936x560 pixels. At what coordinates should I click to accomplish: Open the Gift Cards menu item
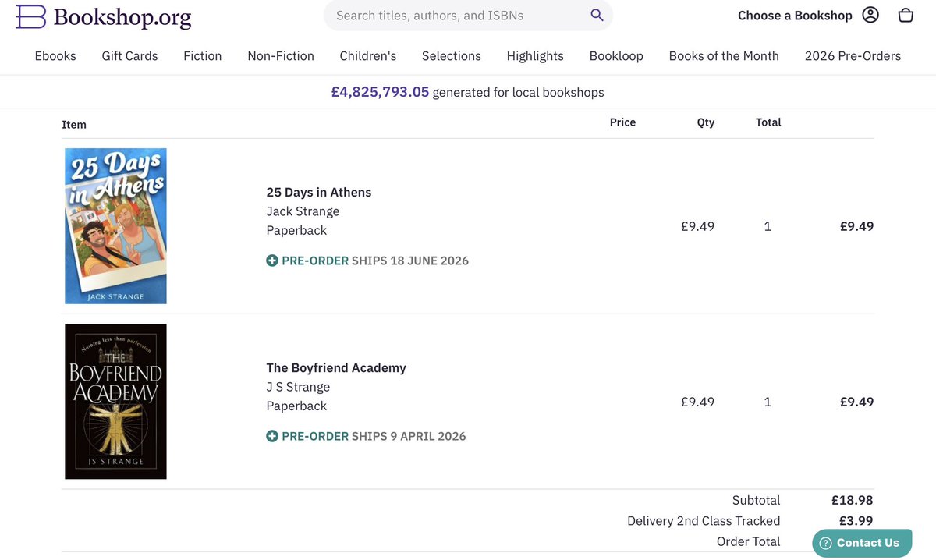coord(129,55)
